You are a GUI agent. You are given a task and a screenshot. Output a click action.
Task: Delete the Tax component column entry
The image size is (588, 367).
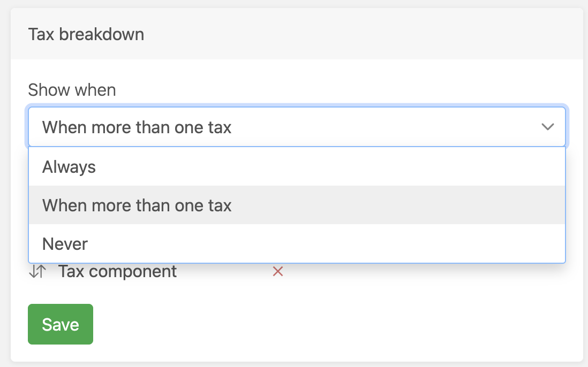(278, 272)
